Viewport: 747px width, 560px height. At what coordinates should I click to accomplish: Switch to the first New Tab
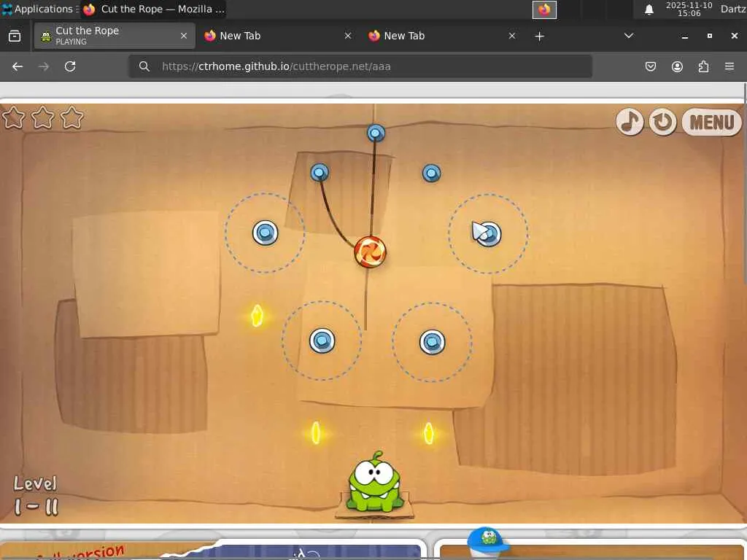(279, 36)
